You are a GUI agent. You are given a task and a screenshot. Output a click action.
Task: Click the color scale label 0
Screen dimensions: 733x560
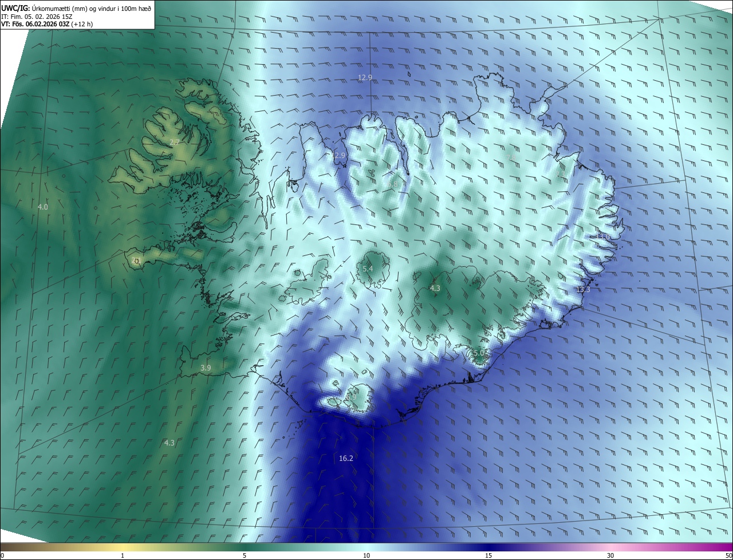coord(2,556)
